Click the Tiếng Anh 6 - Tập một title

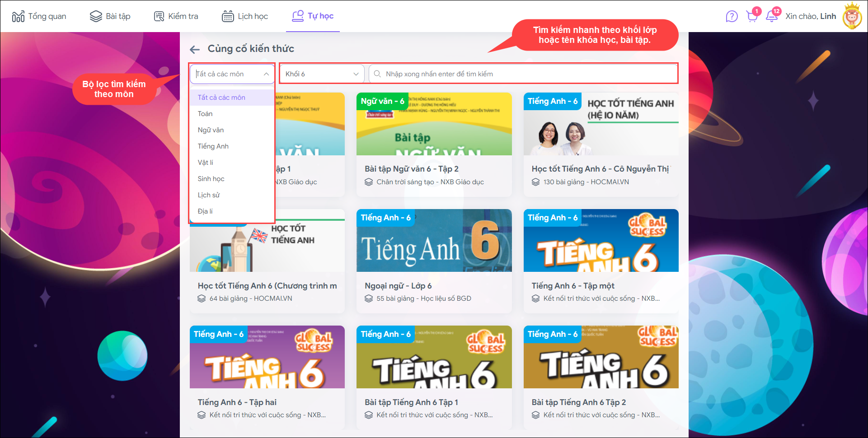click(x=573, y=286)
